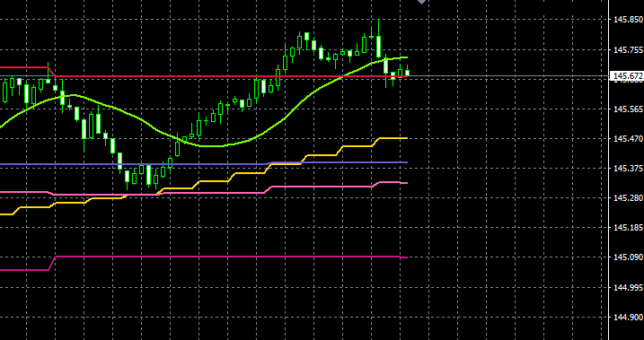Click the latest candlestick at chart's right edge
Viewport: 644px width, 340px height.
[x=407, y=72]
